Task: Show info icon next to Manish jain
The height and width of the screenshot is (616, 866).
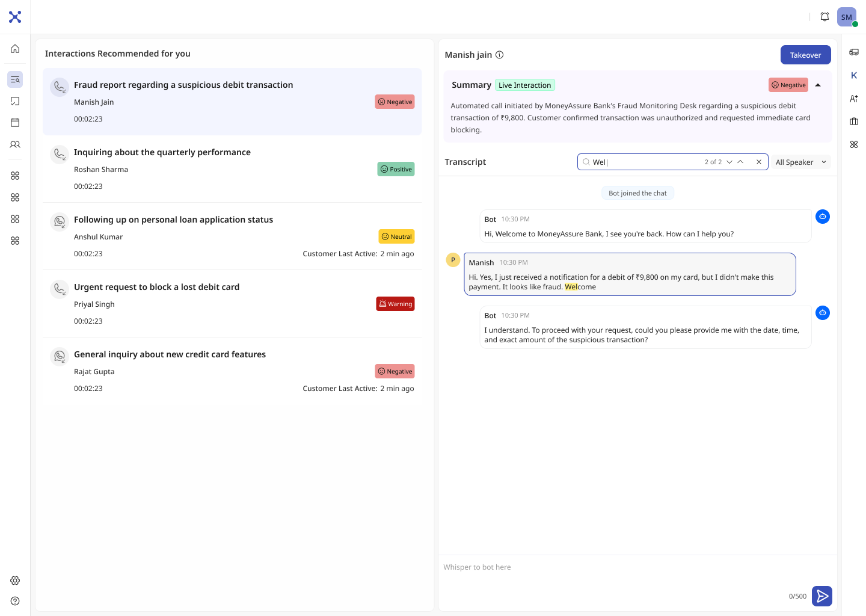Action: tap(499, 55)
